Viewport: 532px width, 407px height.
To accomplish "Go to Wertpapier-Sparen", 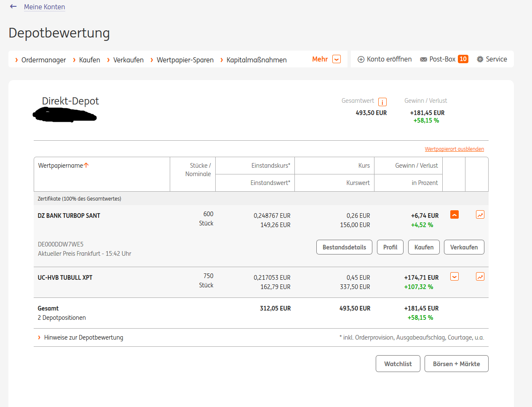I will [x=185, y=60].
